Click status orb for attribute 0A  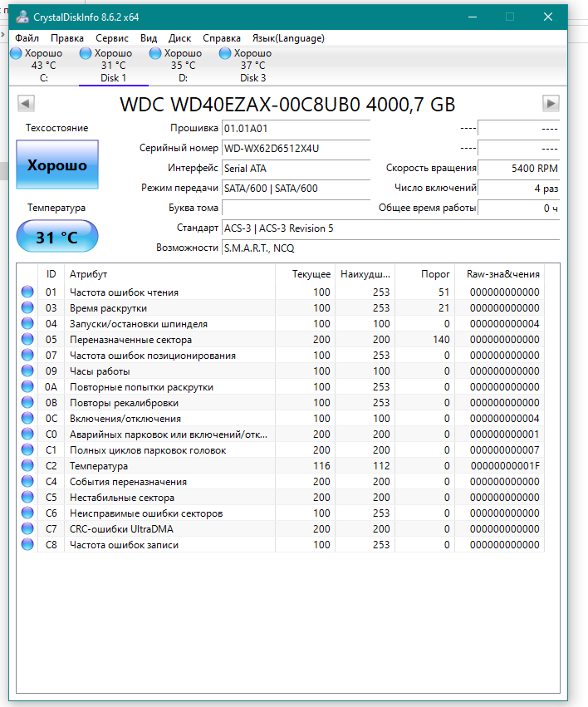[27, 386]
